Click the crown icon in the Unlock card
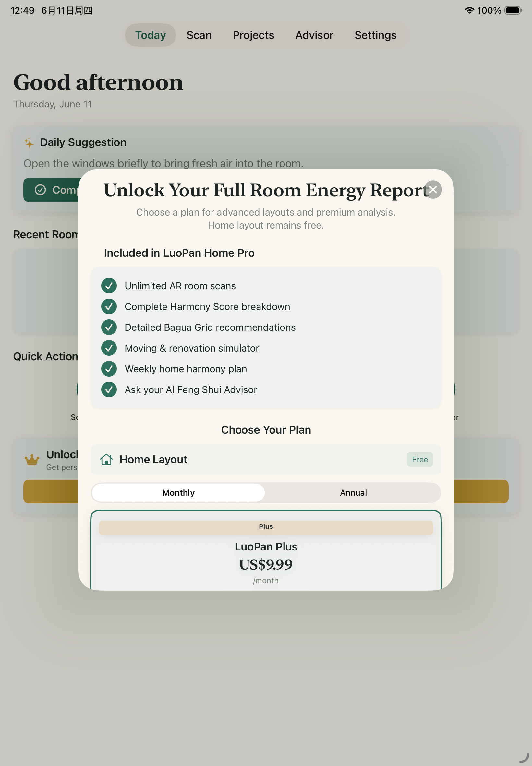 [32, 460]
